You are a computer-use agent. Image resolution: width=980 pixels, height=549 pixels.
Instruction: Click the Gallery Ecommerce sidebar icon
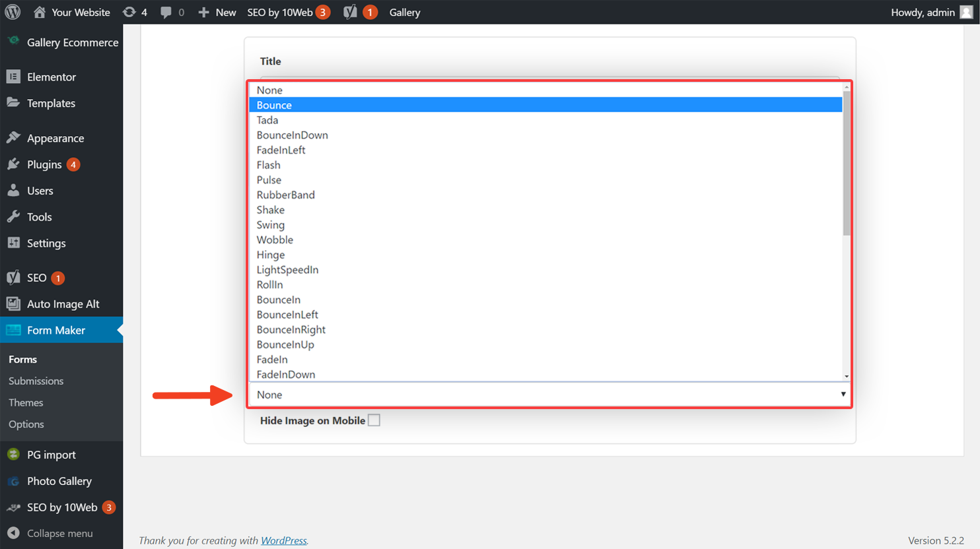tap(13, 42)
